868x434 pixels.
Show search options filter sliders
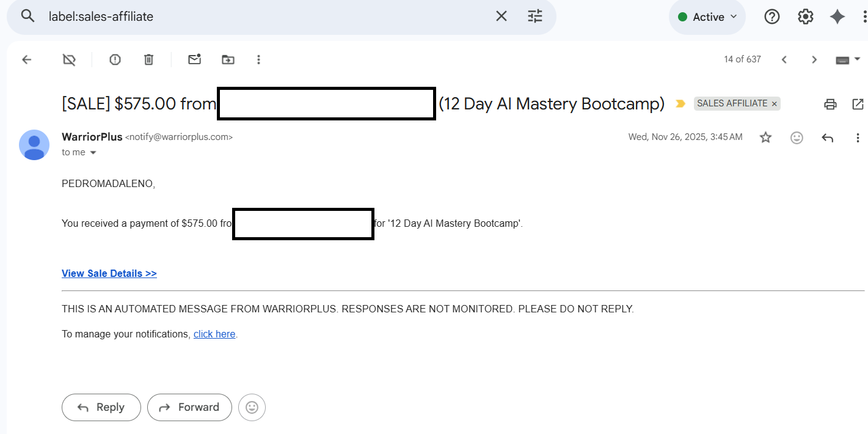(534, 17)
